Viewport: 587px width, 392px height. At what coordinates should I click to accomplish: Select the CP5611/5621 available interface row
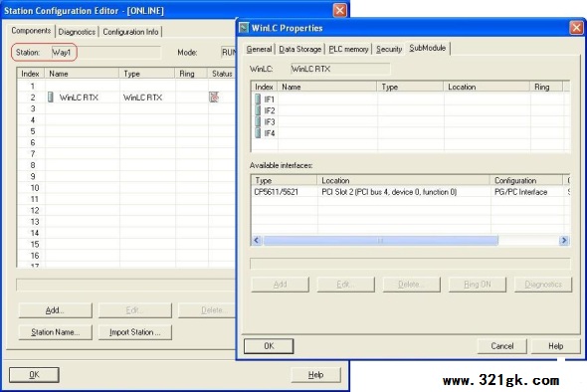pos(411,192)
